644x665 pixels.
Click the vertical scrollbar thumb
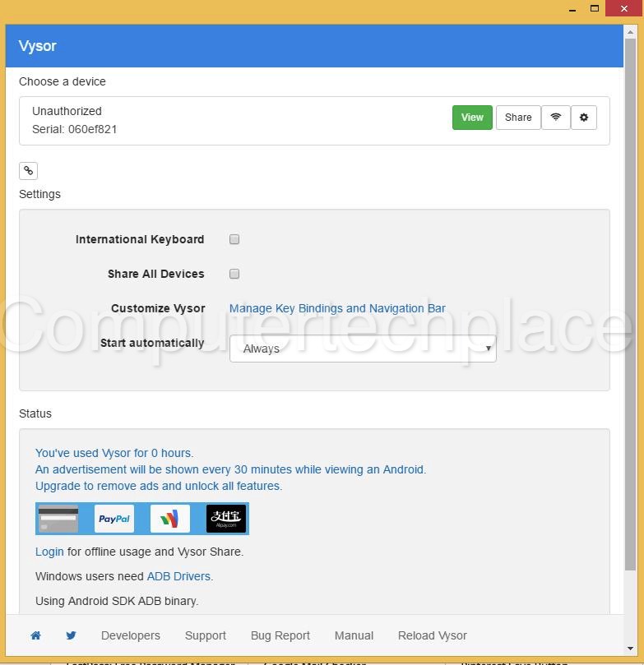pyautogui.click(x=630, y=304)
